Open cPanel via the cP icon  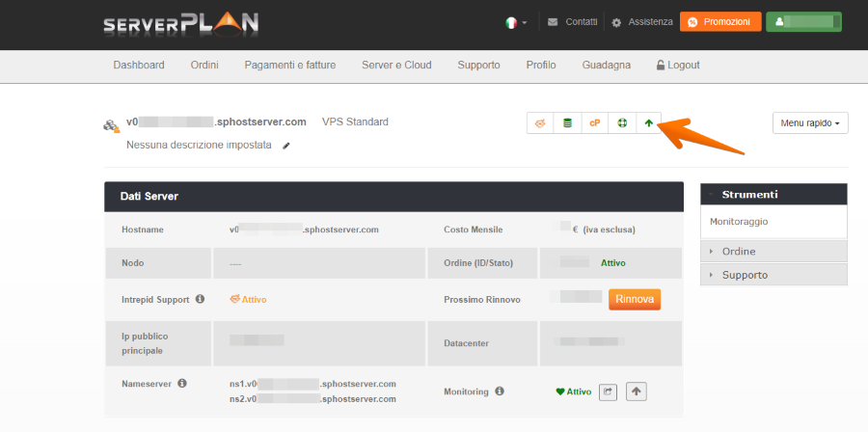[595, 123]
